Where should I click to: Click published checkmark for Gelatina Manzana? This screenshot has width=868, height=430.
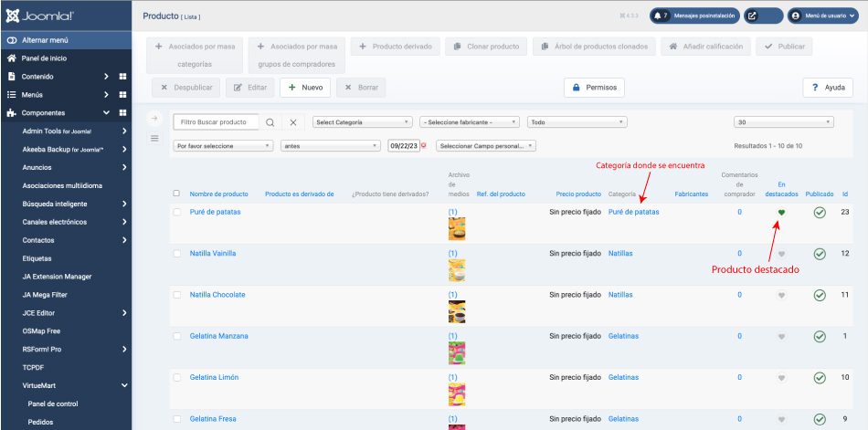pos(820,337)
